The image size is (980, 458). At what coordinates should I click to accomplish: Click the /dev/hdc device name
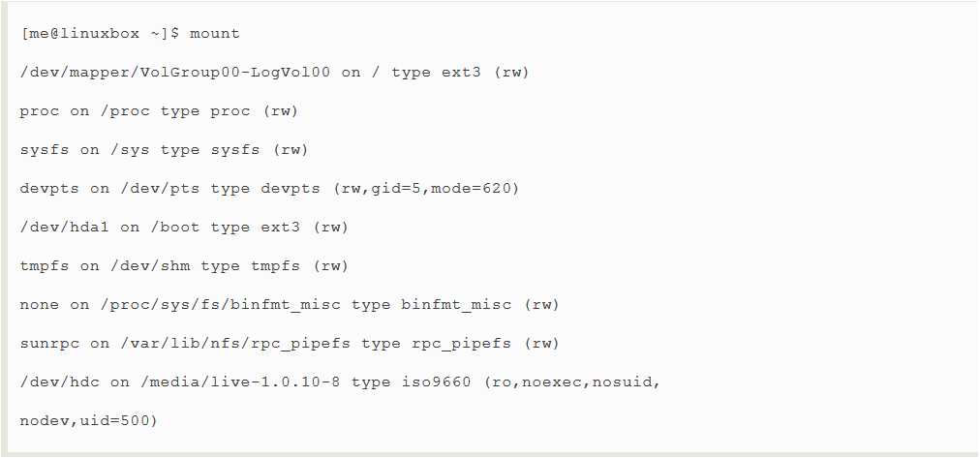click(59, 382)
